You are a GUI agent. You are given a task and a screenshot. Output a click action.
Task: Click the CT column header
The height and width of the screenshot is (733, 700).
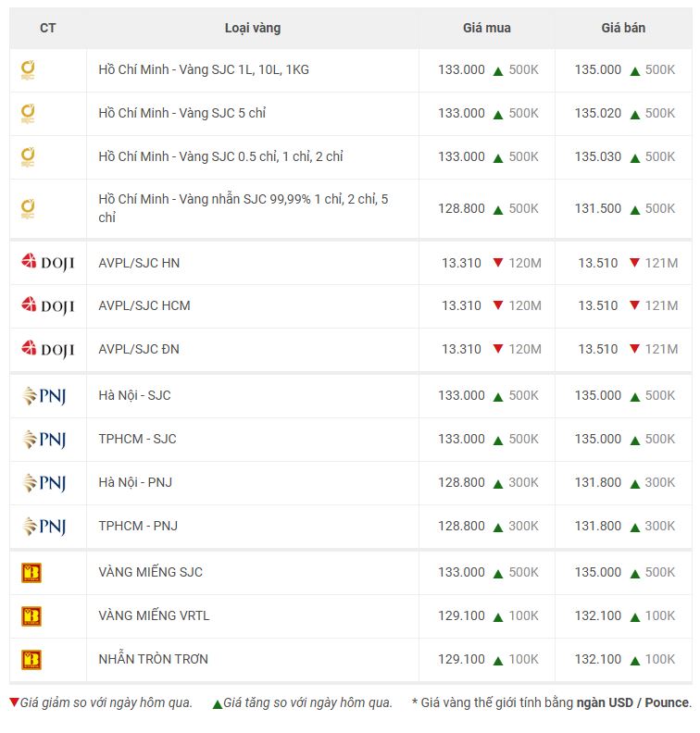pos(48,28)
